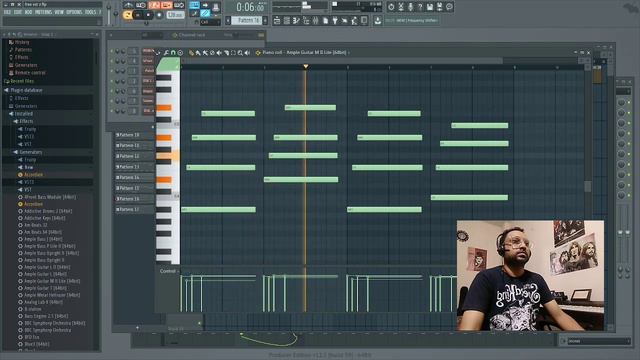Select the piano roll Slice tool
The height and width of the screenshot is (360, 640).
coord(227,53)
